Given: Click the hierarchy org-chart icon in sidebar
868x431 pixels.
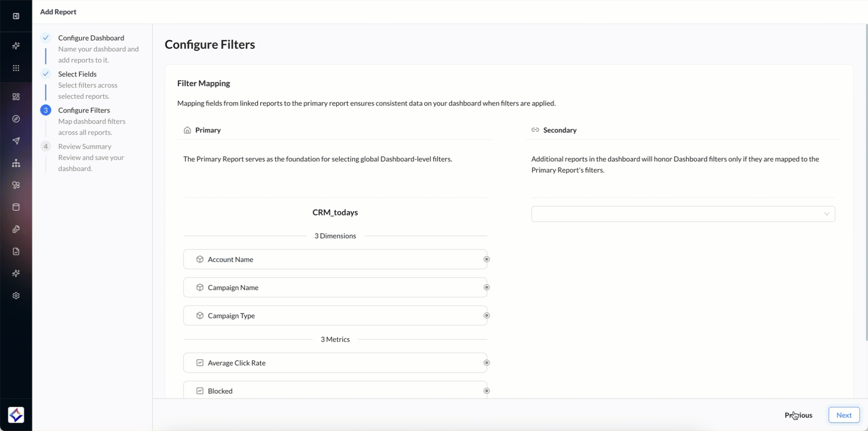Looking at the screenshot, I should 16,163.
